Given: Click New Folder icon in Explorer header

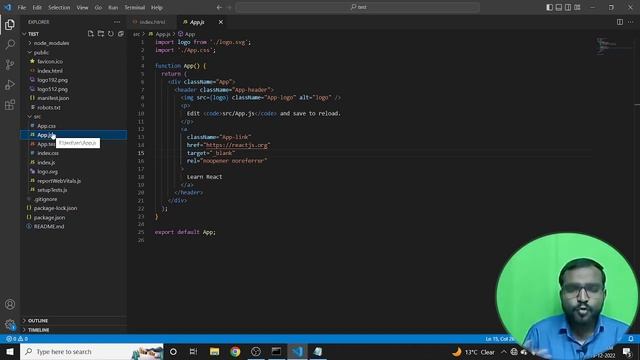Looking at the screenshot, I should click(x=101, y=34).
